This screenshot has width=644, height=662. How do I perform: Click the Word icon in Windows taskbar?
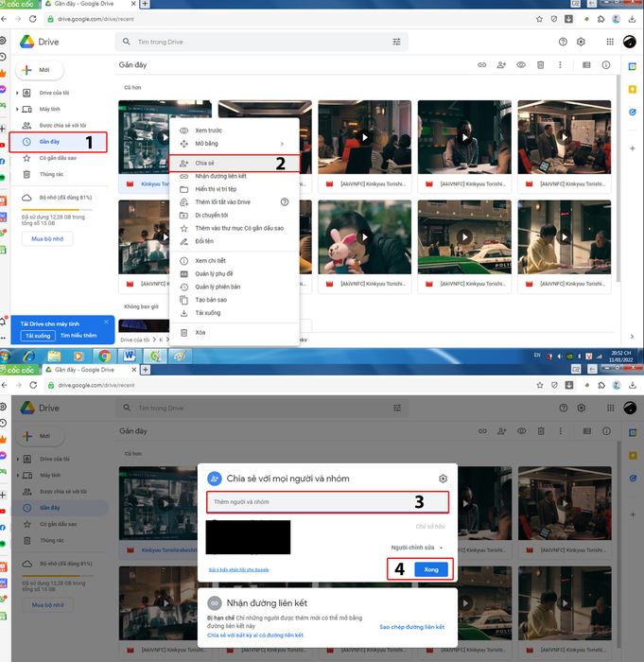click(x=130, y=357)
